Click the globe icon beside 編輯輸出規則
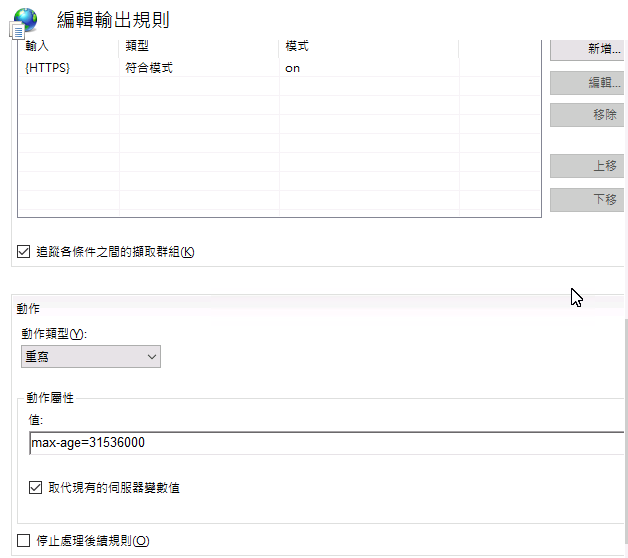Screen dimensions: 628x558 pos(24,23)
